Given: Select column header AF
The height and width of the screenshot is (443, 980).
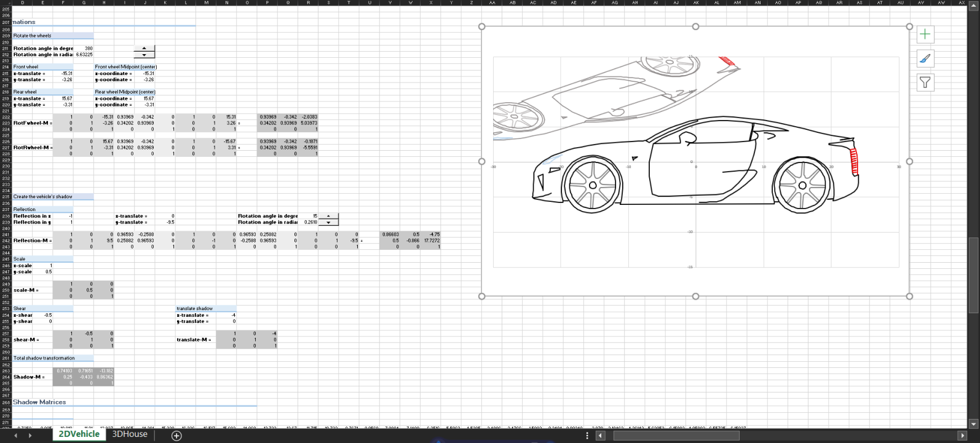Looking at the screenshot, I should (594, 2).
